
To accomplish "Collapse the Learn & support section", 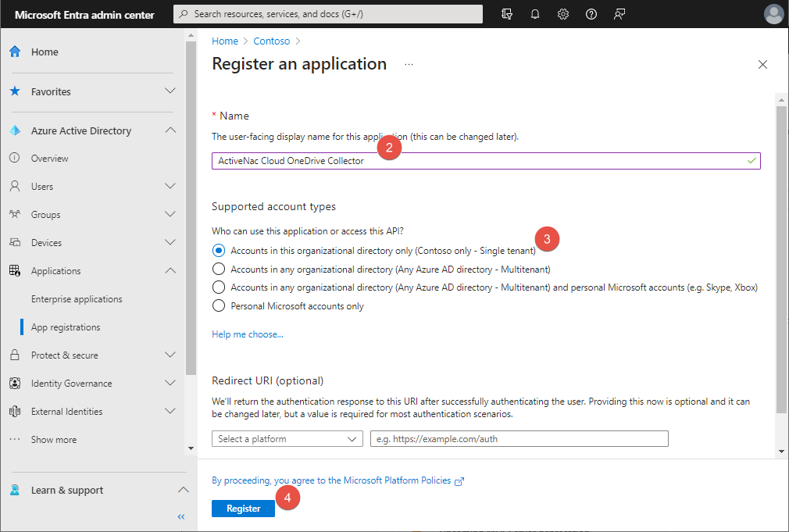I will (x=183, y=490).
